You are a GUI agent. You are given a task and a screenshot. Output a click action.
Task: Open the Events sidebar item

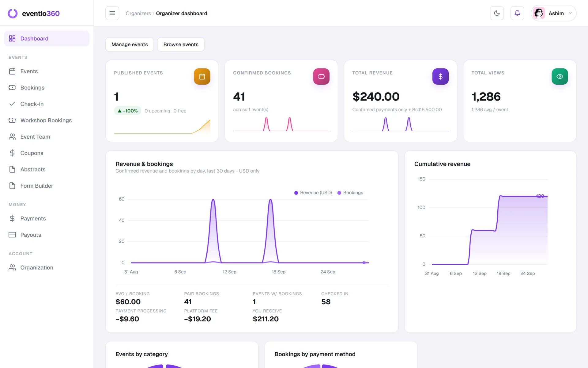click(47, 71)
